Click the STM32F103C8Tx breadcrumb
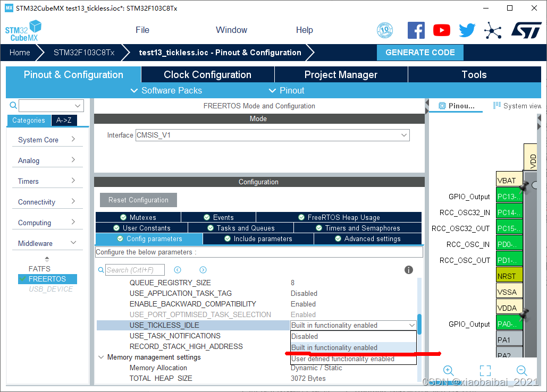The image size is (547, 392). pos(84,53)
